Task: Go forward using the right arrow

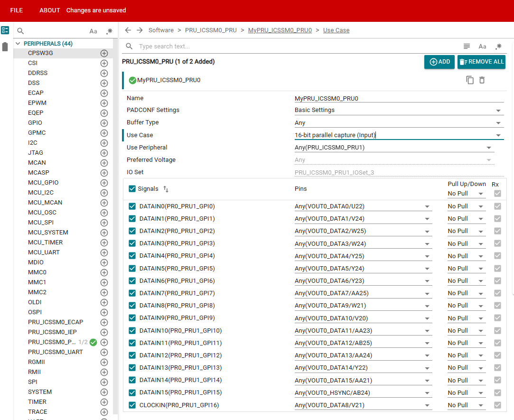Action: click(x=140, y=30)
